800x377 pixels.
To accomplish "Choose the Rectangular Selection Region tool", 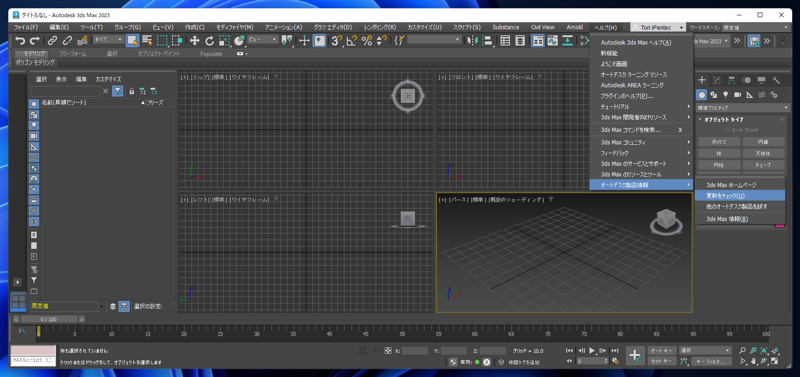I will point(162,41).
